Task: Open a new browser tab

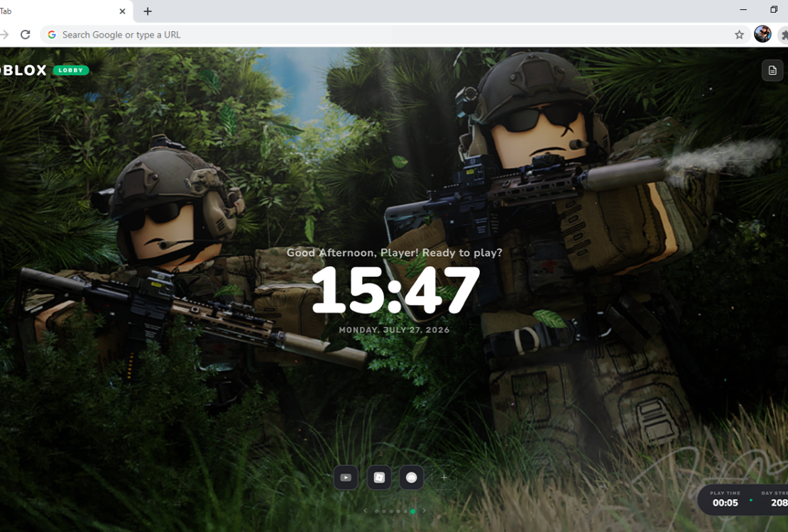Action: (x=147, y=11)
